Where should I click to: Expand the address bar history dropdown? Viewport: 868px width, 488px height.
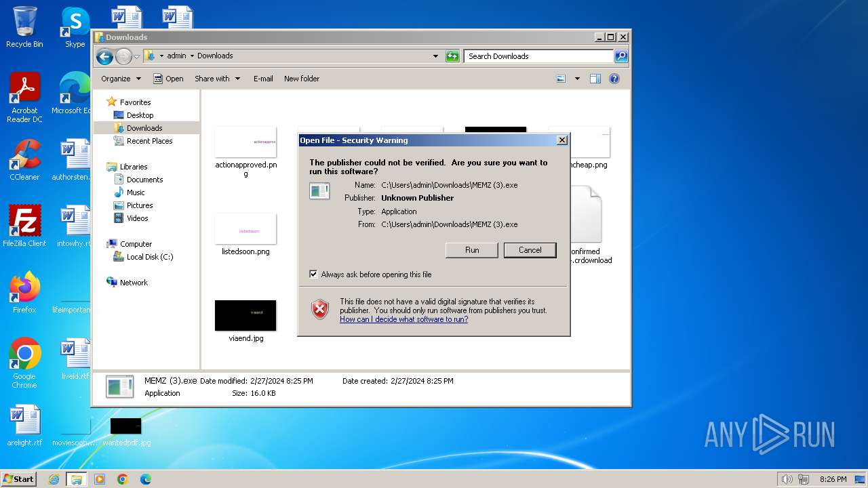[x=435, y=56]
